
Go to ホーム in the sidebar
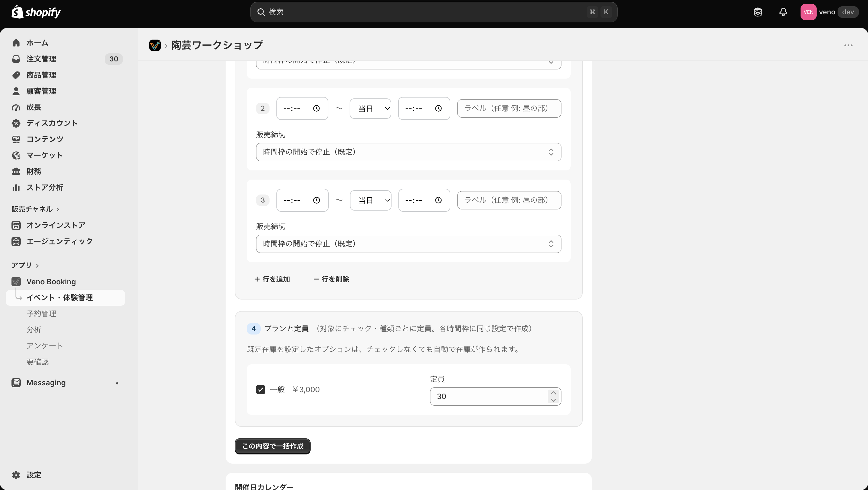tap(65, 43)
